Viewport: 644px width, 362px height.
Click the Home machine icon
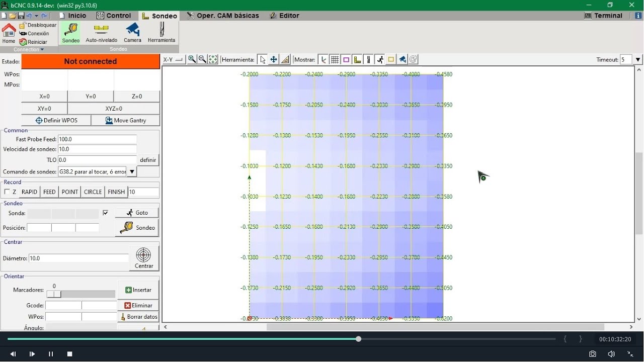(9, 33)
